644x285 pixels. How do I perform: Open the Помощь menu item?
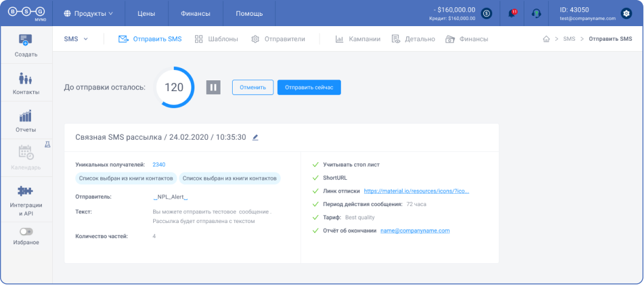click(x=249, y=13)
